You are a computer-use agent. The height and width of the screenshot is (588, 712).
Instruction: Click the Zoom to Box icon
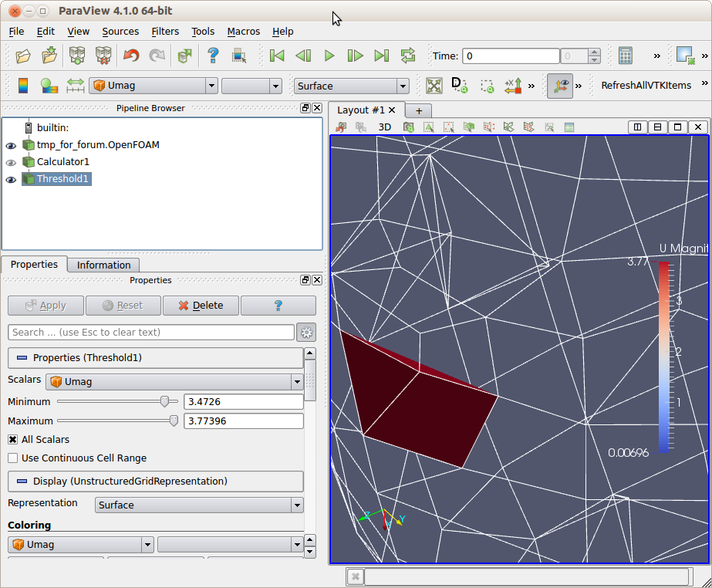click(487, 86)
